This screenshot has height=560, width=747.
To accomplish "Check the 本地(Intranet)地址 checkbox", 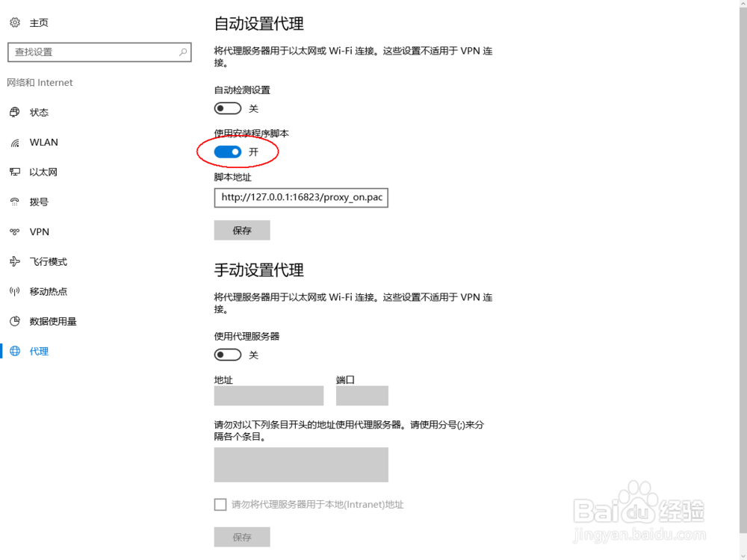I will click(220, 504).
